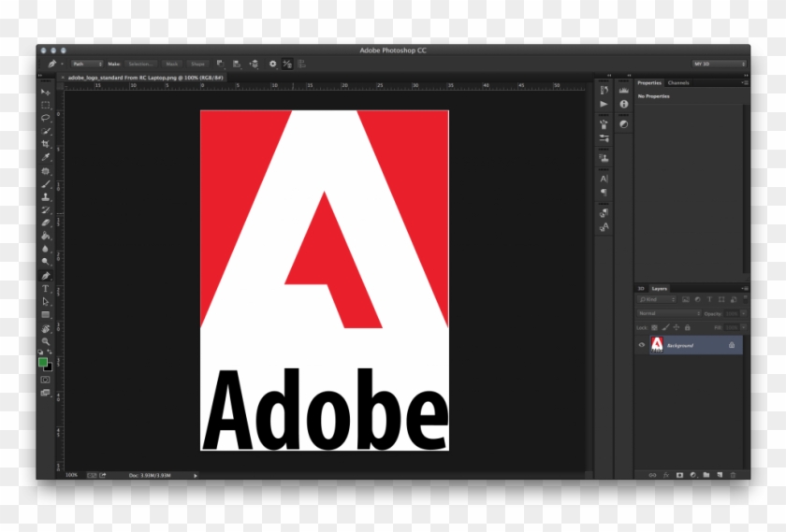Switch to the 3D tab
The image size is (786, 532).
(641, 289)
